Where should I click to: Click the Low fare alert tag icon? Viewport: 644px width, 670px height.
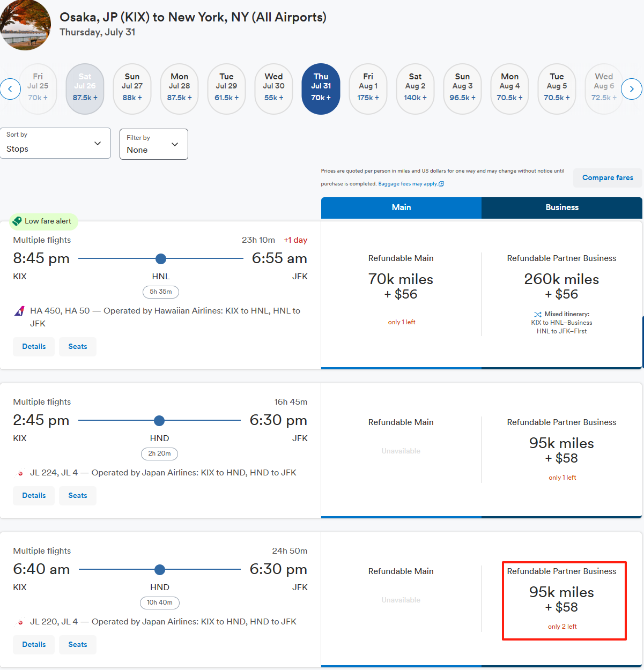[x=17, y=221]
